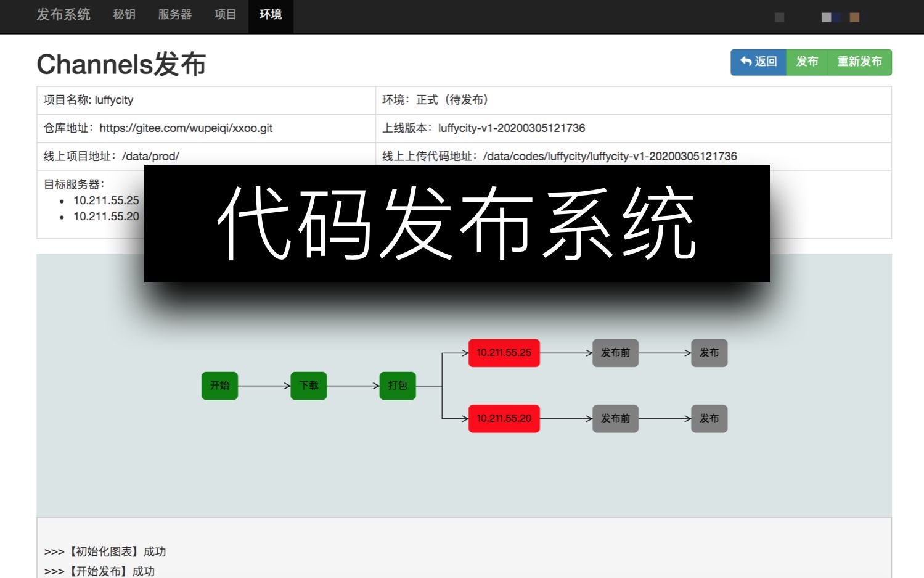Select the green 打包 flow node

point(398,386)
